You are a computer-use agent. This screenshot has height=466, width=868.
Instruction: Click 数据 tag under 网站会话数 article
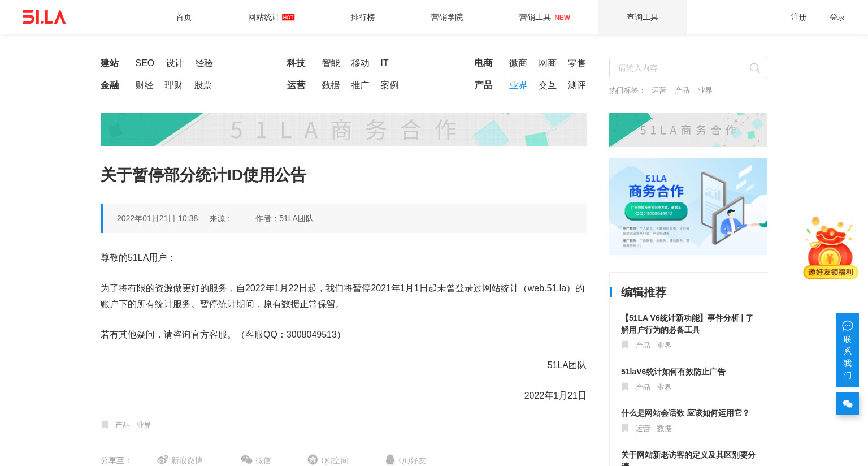(665, 429)
